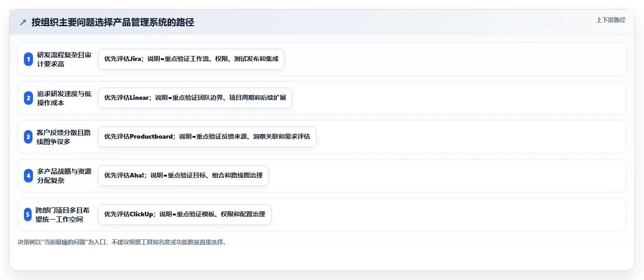Select the 优先评估ClickUp recommendation box
The image size is (644, 280).
point(185,215)
